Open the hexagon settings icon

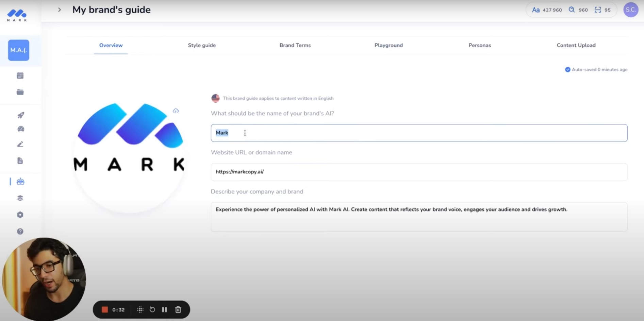(20, 215)
